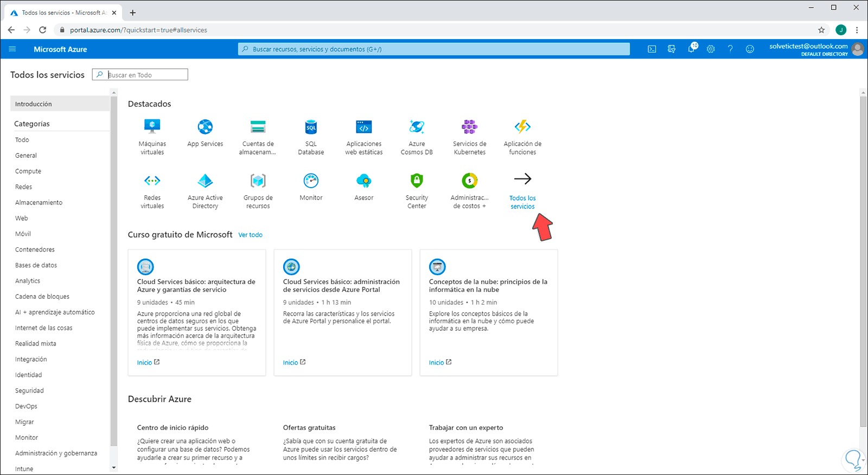This screenshot has height=475, width=868.
Task: Click the browser address bar
Action: 434,30
